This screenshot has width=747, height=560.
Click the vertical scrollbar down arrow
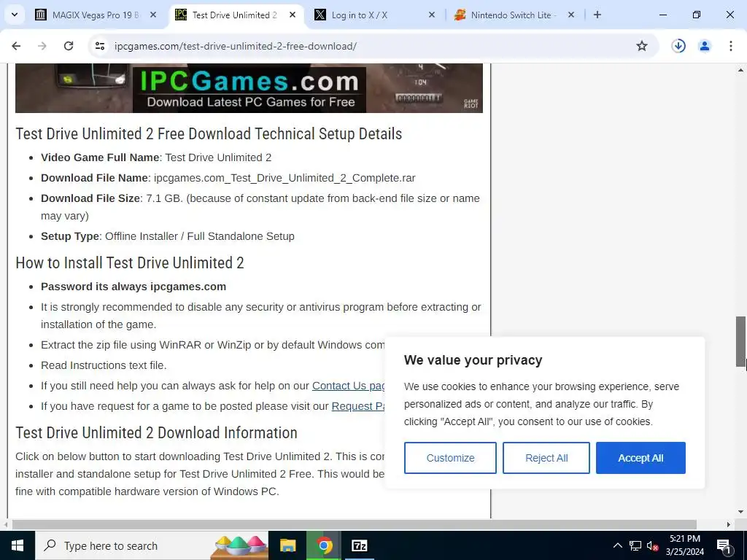pyautogui.click(x=740, y=513)
